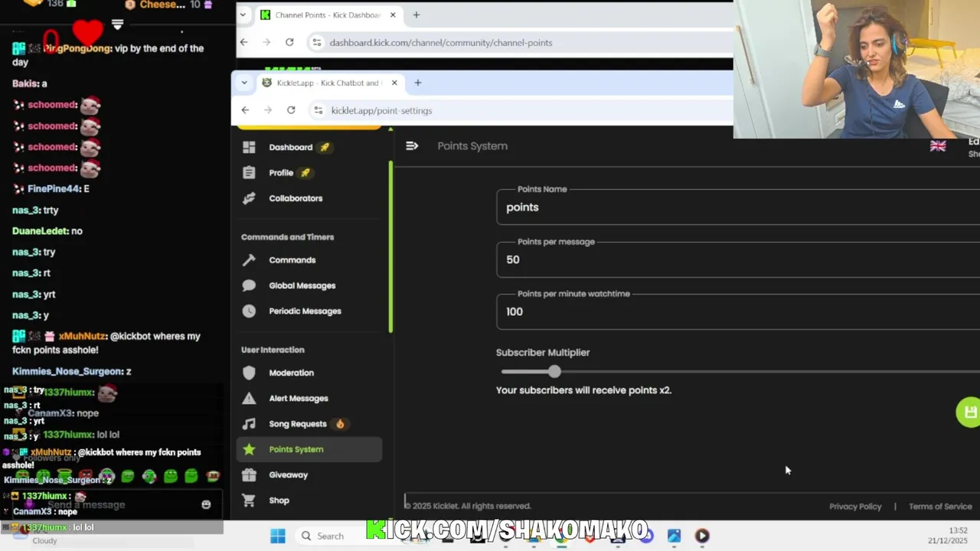Select the Channel Points Kick Dashboard tab
This screenshot has width=980, height=551.
click(329, 15)
